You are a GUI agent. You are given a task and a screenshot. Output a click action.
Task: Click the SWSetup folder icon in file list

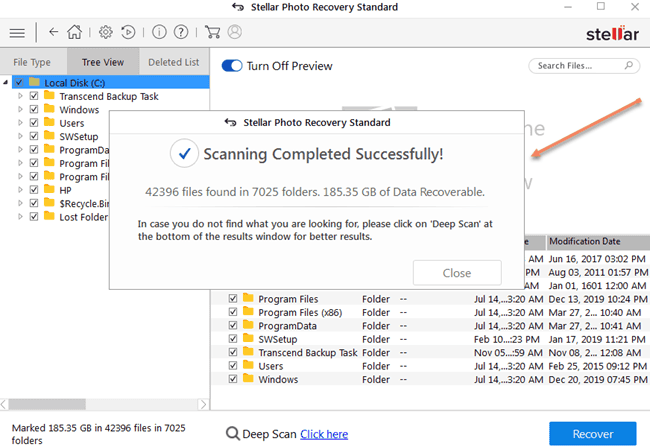click(248, 338)
